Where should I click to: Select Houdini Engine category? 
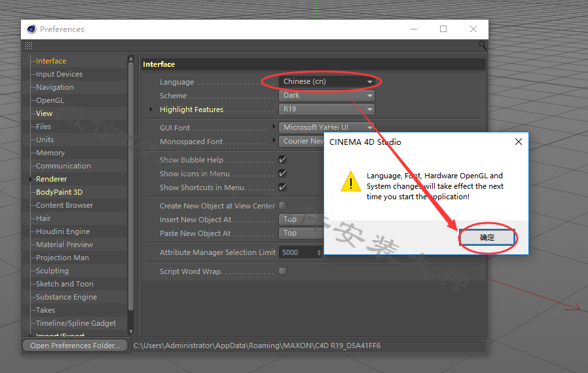coord(63,231)
